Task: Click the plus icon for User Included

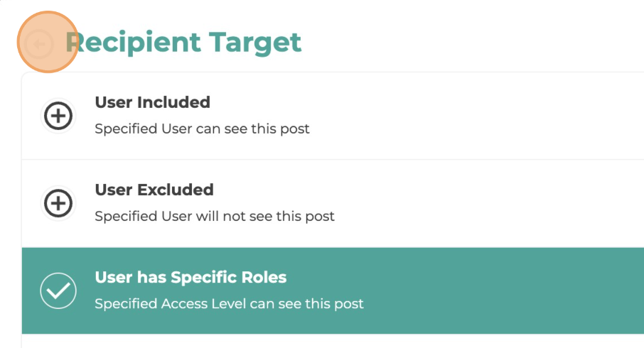Action: pyautogui.click(x=58, y=116)
